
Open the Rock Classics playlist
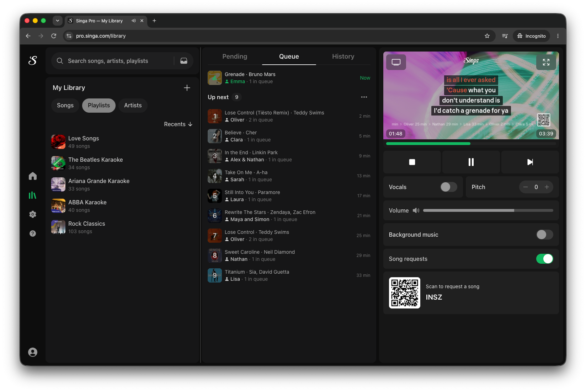click(x=122, y=227)
